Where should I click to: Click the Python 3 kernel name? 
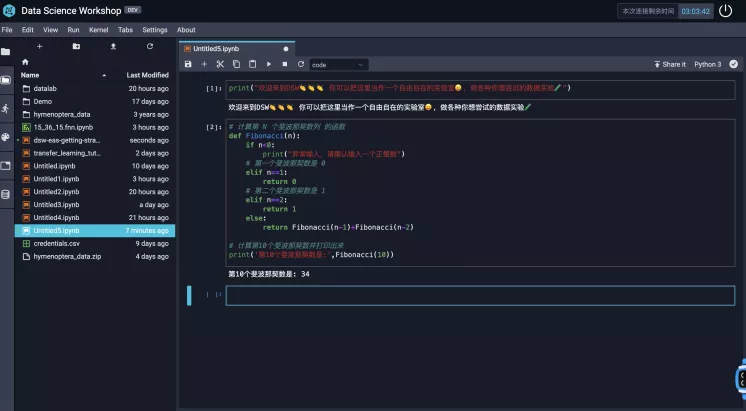(x=707, y=64)
